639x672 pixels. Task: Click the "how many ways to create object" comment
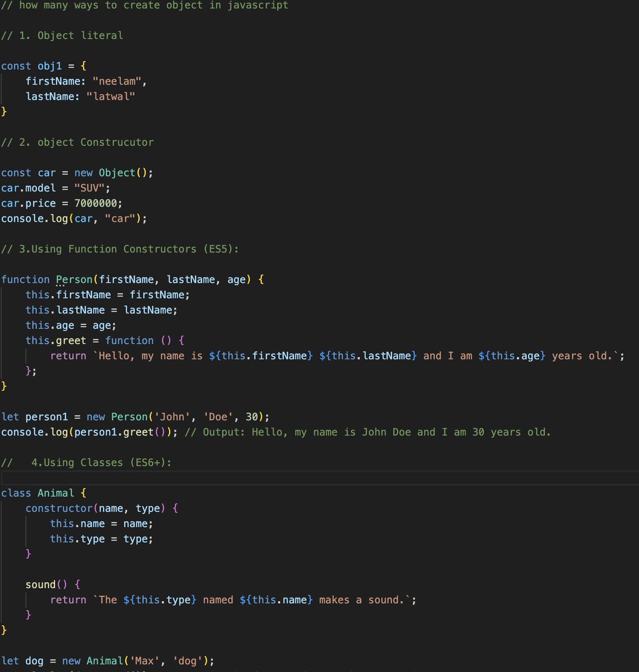coord(145,6)
